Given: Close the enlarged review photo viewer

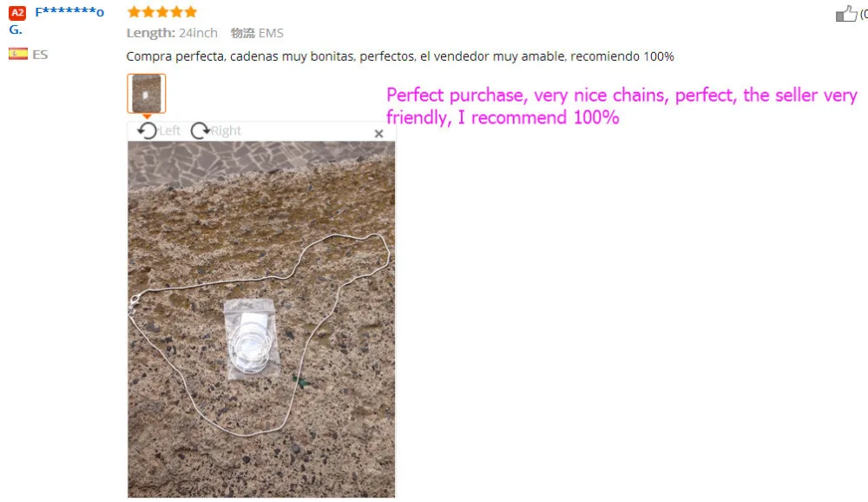Looking at the screenshot, I should pos(378,134).
